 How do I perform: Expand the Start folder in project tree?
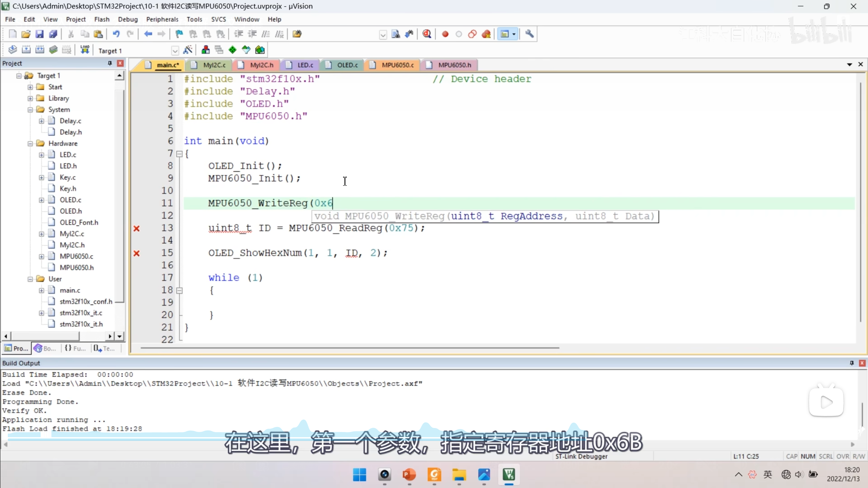(x=30, y=87)
